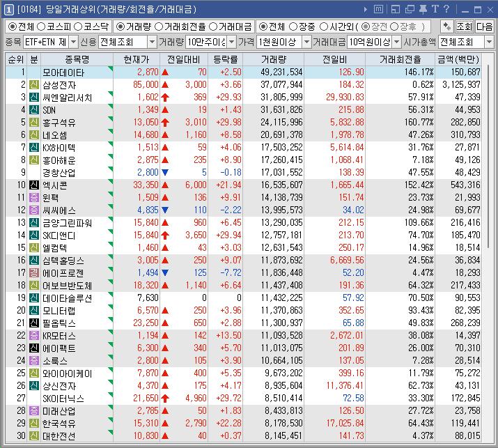This screenshot has width=498, height=448.
Task: Click the linked arrows icon beside the 조회 button
Action: pos(447,26)
